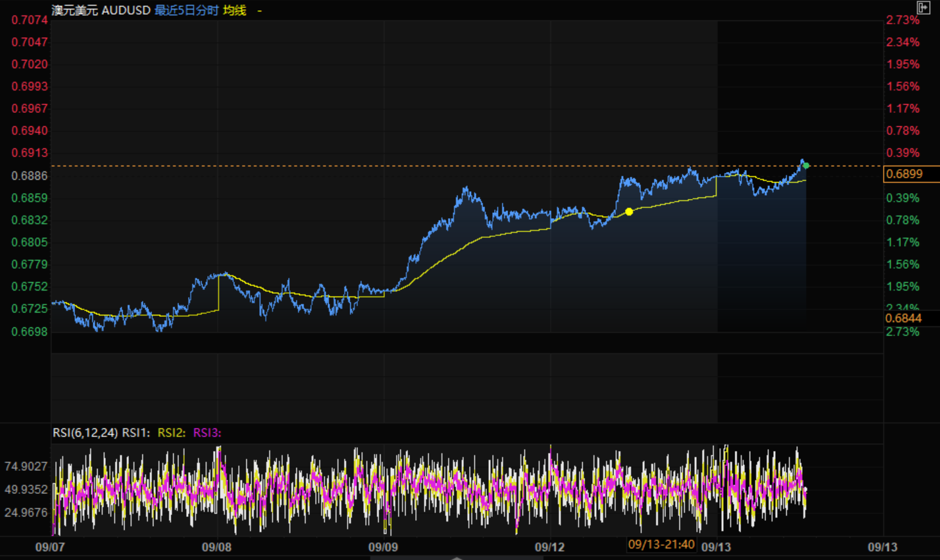940x560 pixels.
Task: Click the 09/09 date label
Action: [383, 547]
